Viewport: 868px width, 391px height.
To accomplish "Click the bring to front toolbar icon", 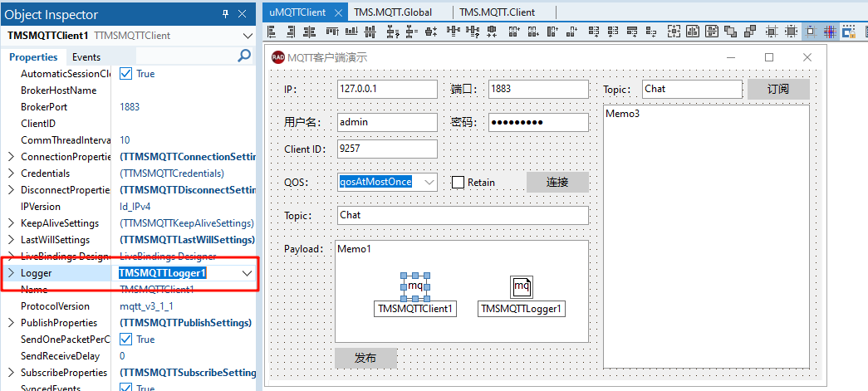I will click(731, 32).
